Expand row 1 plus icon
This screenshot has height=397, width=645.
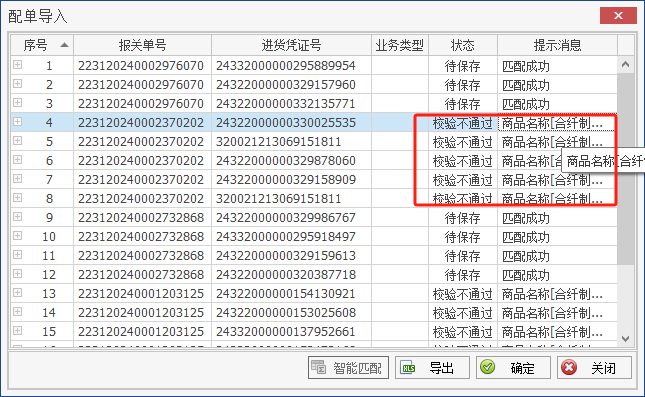tap(17, 65)
